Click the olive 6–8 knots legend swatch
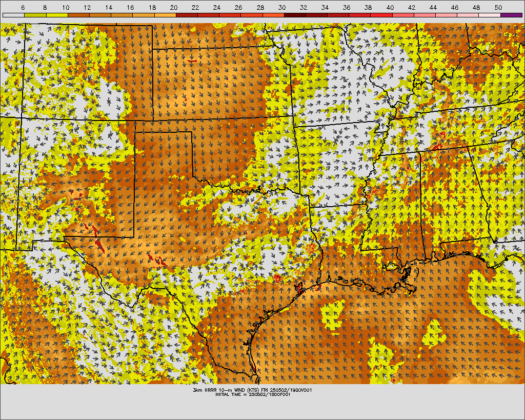This screenshot has width=525, height=420. click(35, 15)
